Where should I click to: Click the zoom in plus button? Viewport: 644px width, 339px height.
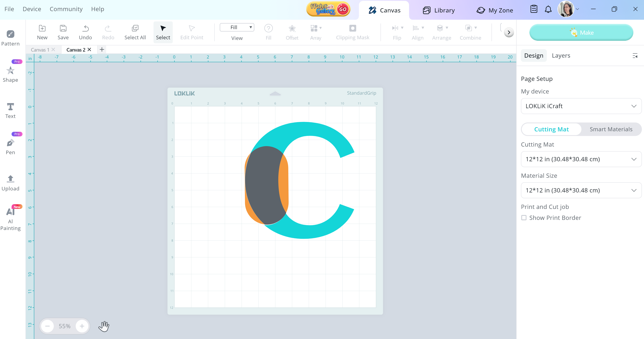[x=82, y=326]
